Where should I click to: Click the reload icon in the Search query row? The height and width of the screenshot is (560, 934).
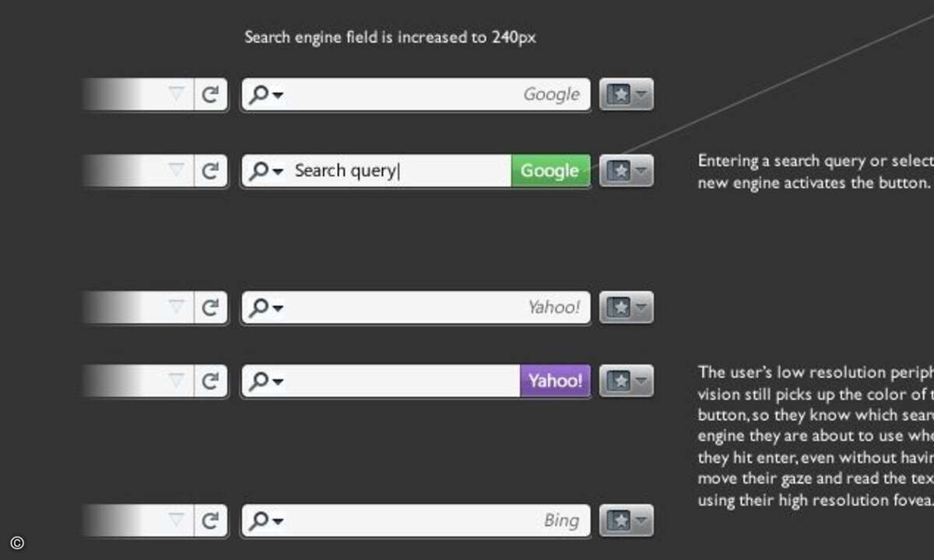(x=210, y=171)
